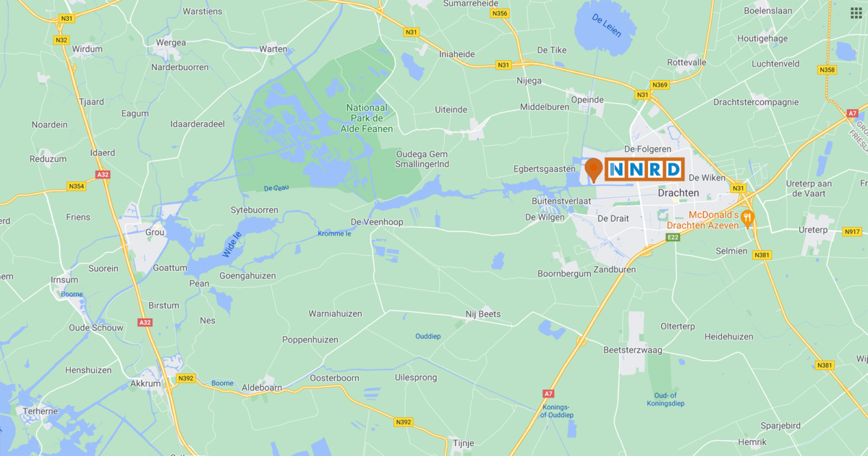The image size is (868, 456).
Task: Click the E22 road shield
Action: [x=674, y=236]
